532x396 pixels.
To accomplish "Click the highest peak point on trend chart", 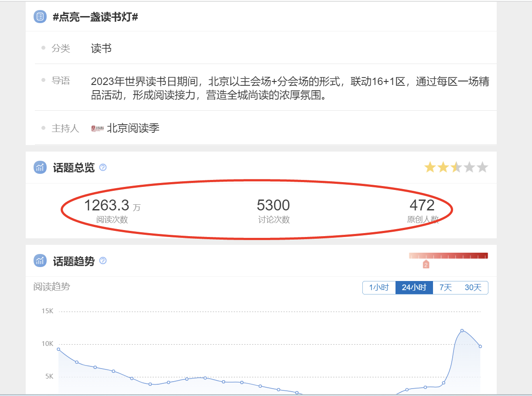I will (x=462, y=331).
